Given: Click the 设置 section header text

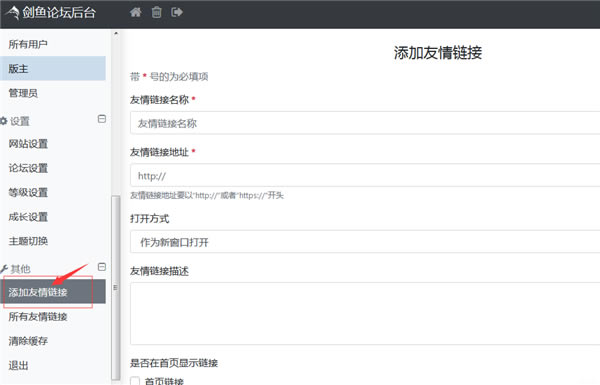Looking at the screenshot, I should 20,121.
